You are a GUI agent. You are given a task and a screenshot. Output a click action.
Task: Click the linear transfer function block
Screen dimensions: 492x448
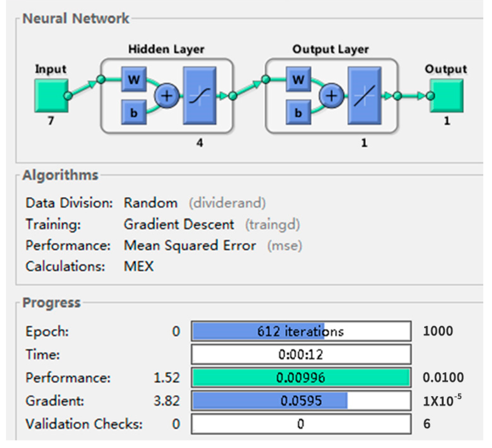(x=364, y=96)
